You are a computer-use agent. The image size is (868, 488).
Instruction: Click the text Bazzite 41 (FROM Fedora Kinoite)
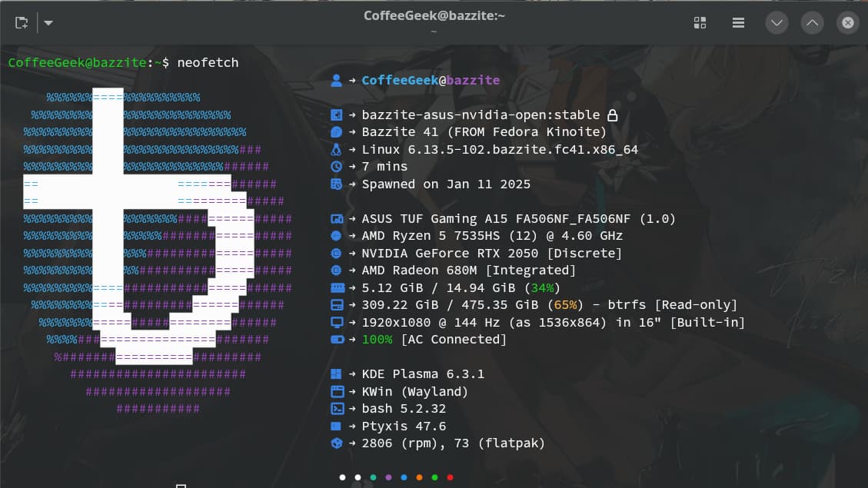pos(484,132)
